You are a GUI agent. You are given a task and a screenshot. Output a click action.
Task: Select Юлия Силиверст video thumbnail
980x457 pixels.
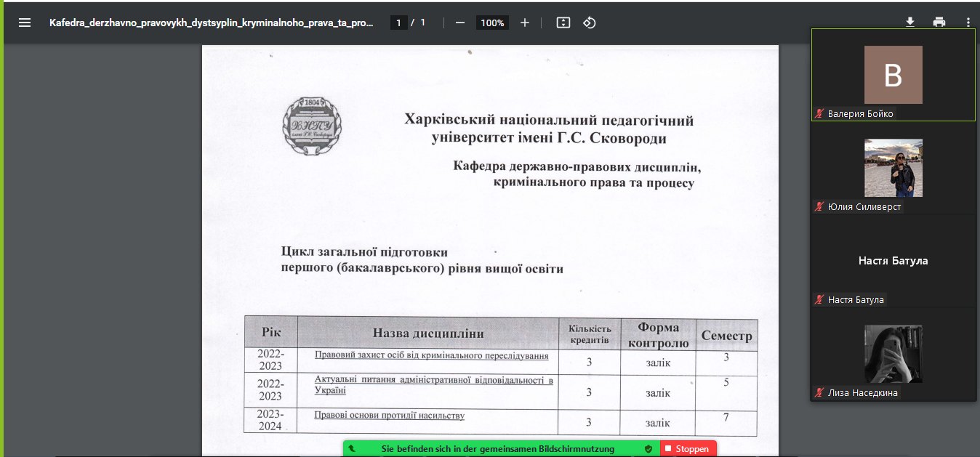[x=893, y=168]
